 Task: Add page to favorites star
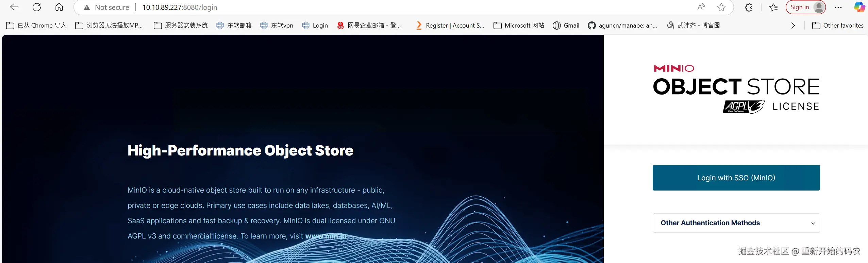coord(721,7)
